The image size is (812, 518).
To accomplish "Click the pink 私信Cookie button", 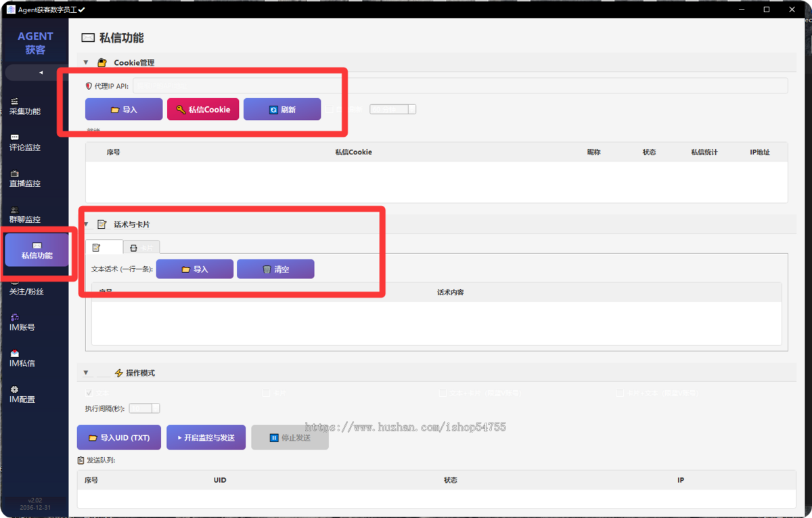I will pyautogui.click(x=203, y=109).
